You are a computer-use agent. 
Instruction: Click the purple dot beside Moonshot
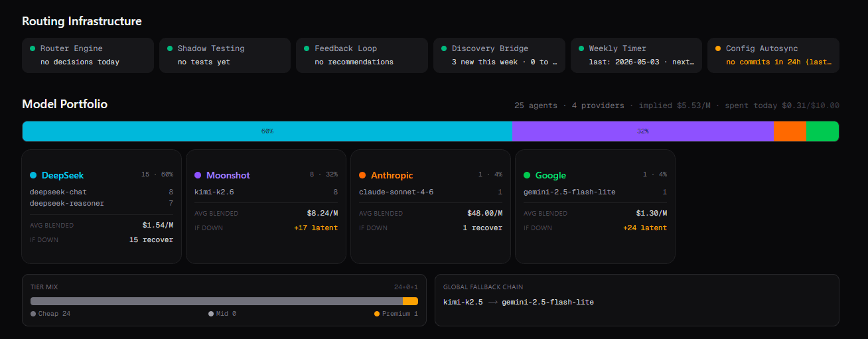[198, 175]
